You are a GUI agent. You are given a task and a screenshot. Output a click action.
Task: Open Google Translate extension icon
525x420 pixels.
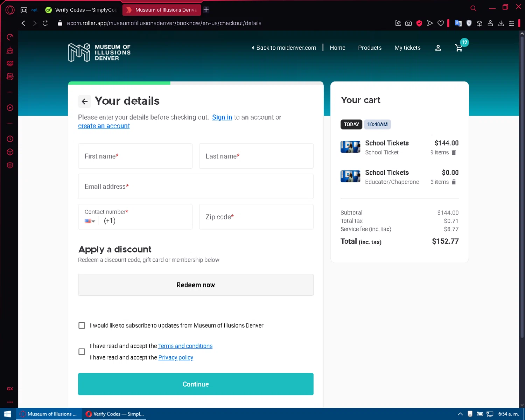coord(458,23)
